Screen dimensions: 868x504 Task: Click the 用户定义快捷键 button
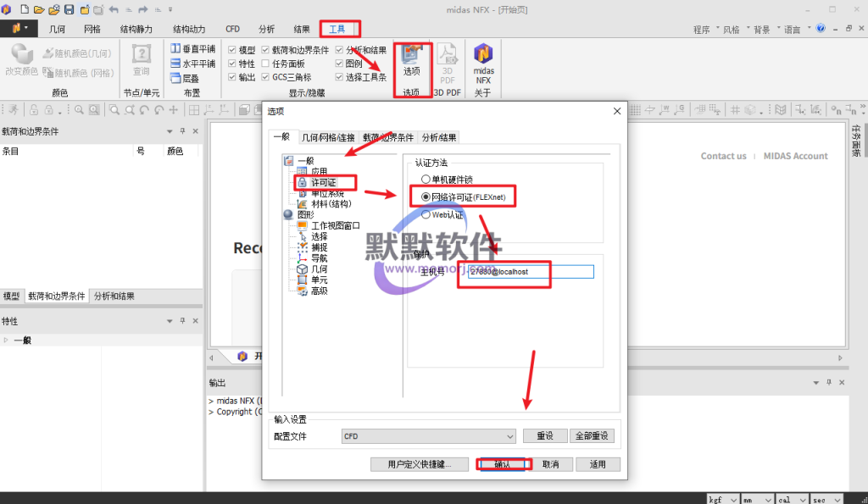pos(419,464)
